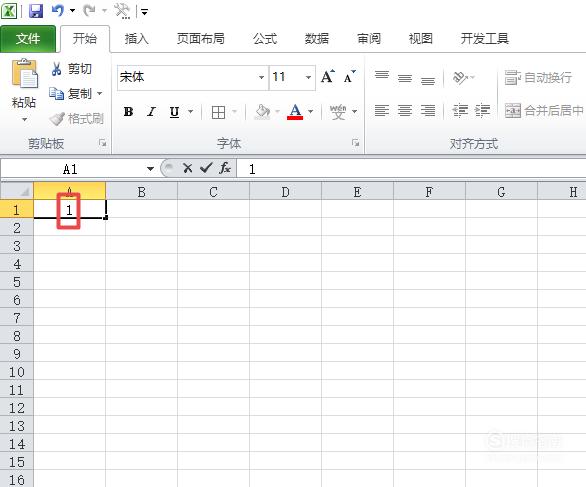Image resolution: width=586 pixels, height=487 pixels.
Task: Cancel entry with X in formula bar
Action: pyautogui.click(x=187, y=168)
